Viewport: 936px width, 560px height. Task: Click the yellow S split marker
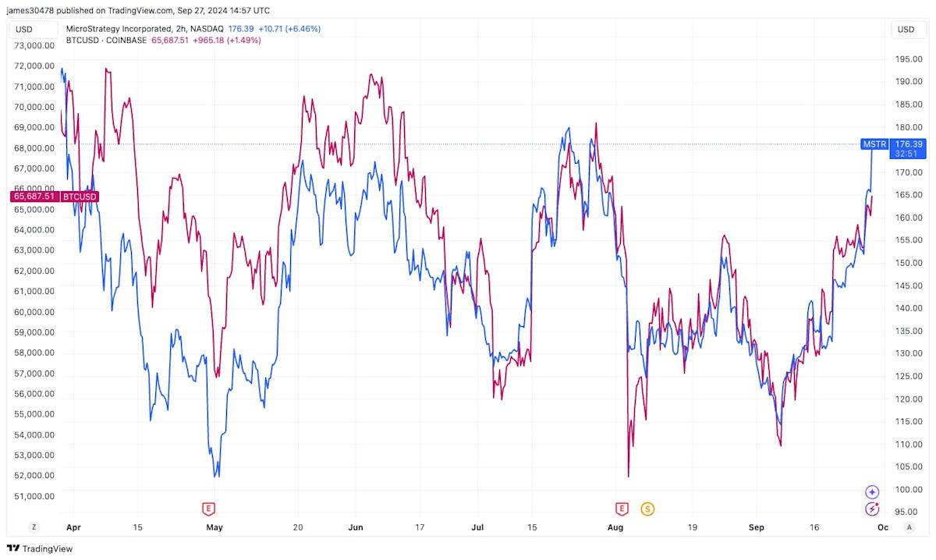647,509
